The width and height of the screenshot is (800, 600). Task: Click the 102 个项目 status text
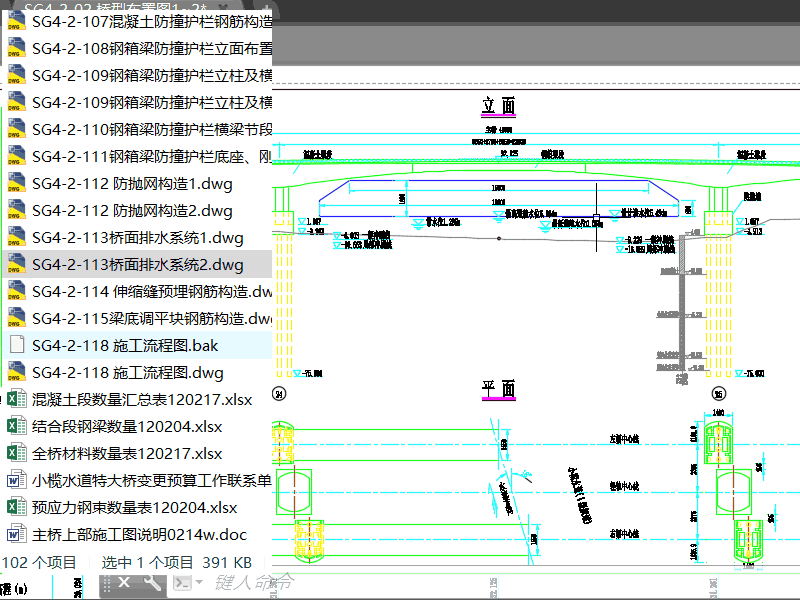(39, 562)
